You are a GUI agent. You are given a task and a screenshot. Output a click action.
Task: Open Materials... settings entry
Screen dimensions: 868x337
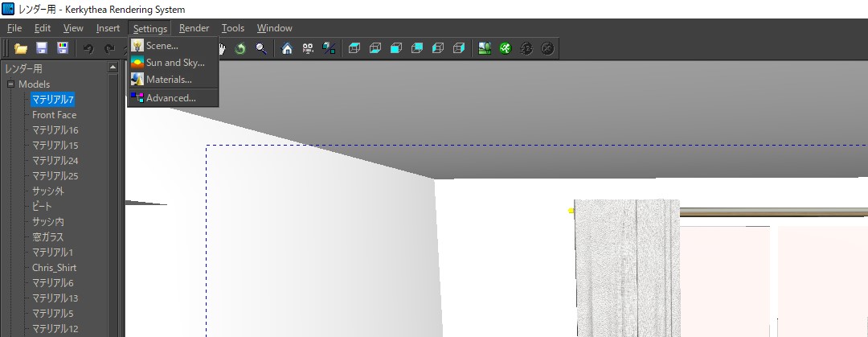(x=168, y=80)
